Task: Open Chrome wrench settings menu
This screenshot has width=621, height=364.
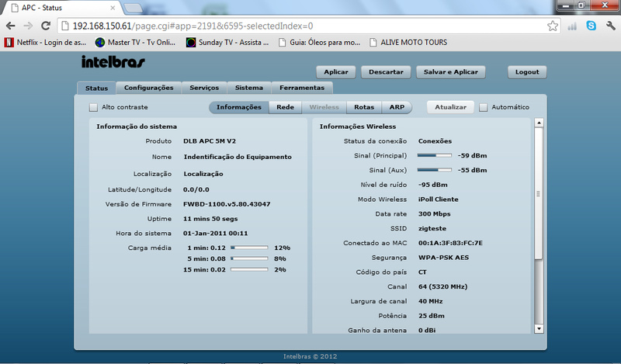Action: pyautogui.click(x=611, y=26)
